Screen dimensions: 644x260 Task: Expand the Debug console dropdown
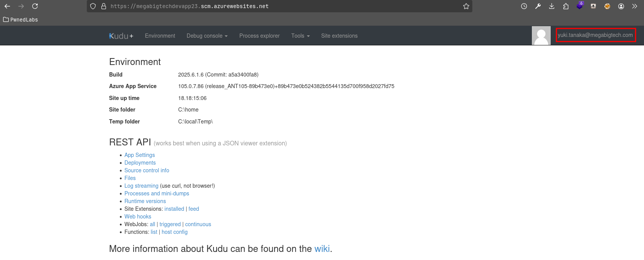(207, 36)
